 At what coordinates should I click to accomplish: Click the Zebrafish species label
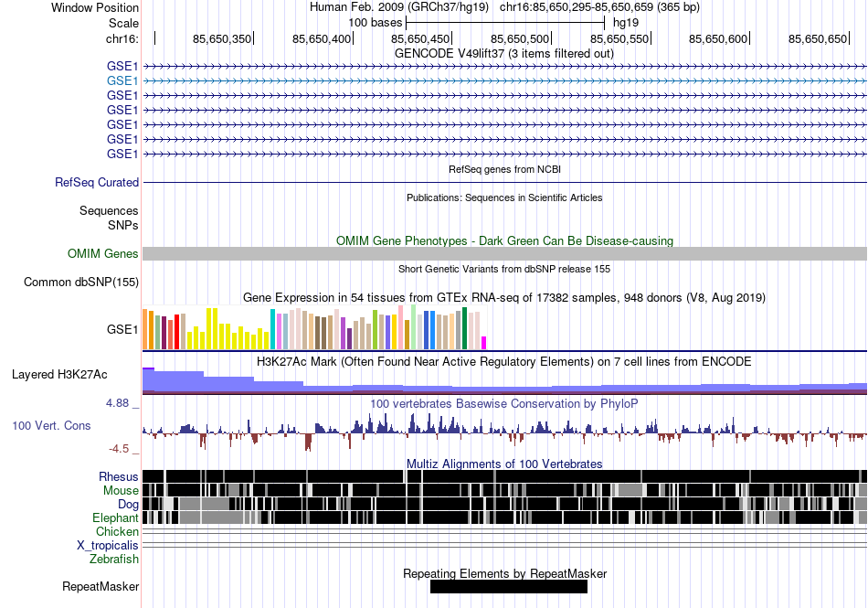tap(114, 560)
